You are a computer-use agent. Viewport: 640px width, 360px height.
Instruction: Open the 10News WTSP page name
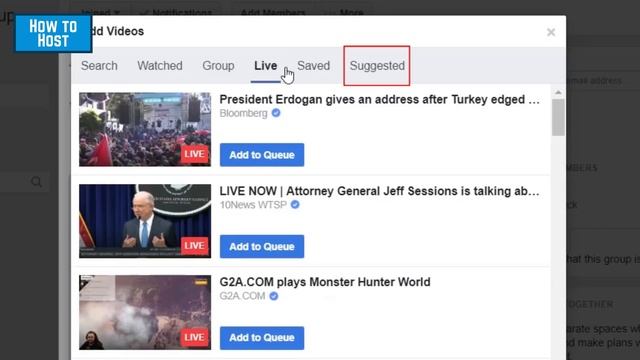(253, 204)
